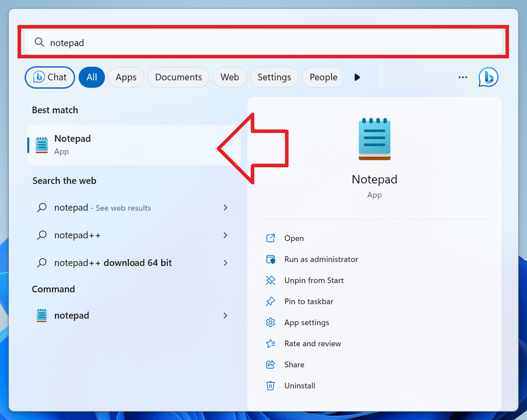Click the Rate and review icon
Image resolution: width=527 pixels, height=420 pixels.
coord(270,344)
